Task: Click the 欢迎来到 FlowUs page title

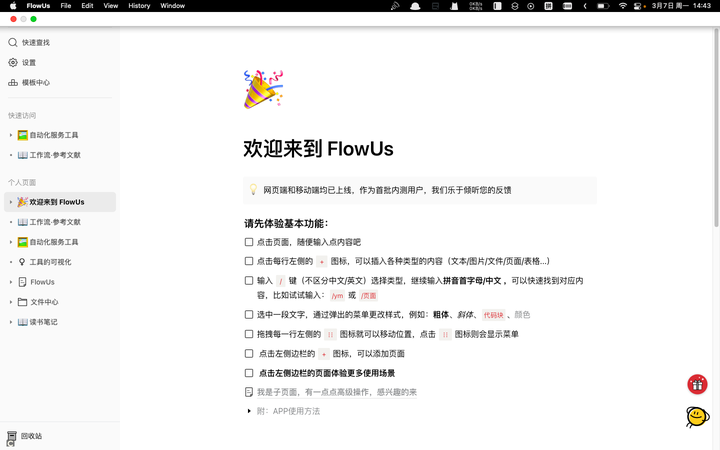Action: (318, 149)
